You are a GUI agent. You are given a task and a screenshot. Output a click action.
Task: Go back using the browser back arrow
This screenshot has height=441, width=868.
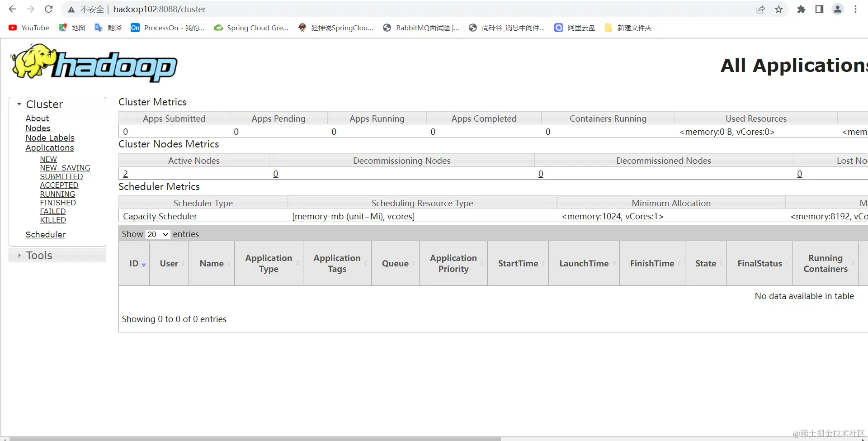click(x=12, y=9)
